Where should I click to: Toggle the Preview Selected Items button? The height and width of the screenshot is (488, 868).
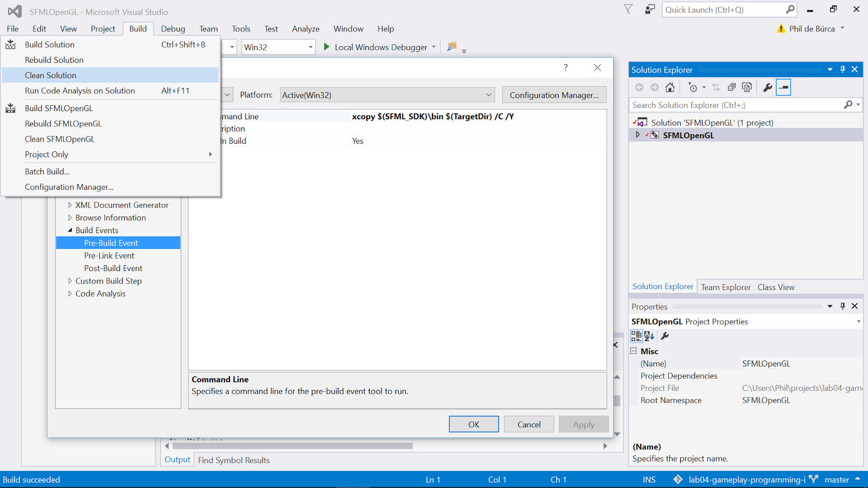click(x=783, y=87)
